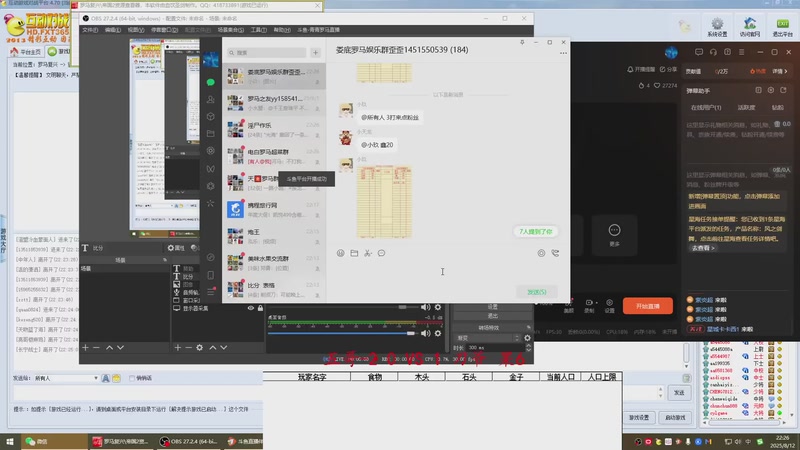This screenshot has height=450, width=800.
Task: Click OBS 属性 properties button
Action: [x=176, y=248]
